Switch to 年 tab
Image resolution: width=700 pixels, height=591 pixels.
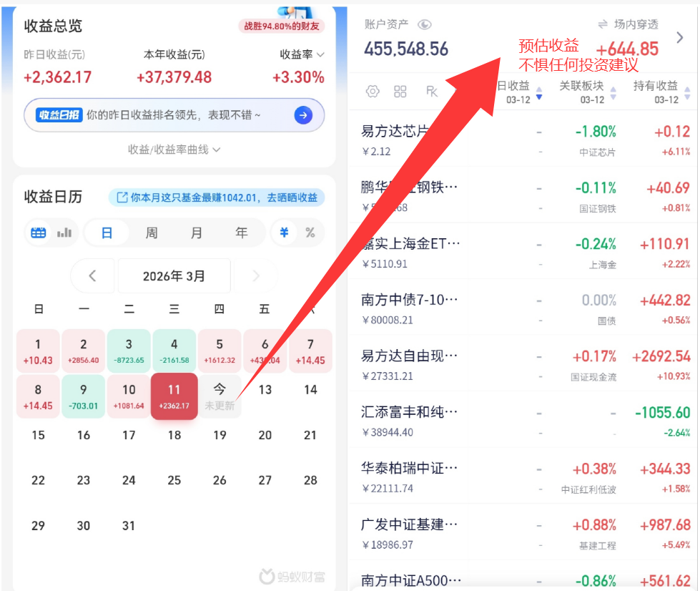242,233
